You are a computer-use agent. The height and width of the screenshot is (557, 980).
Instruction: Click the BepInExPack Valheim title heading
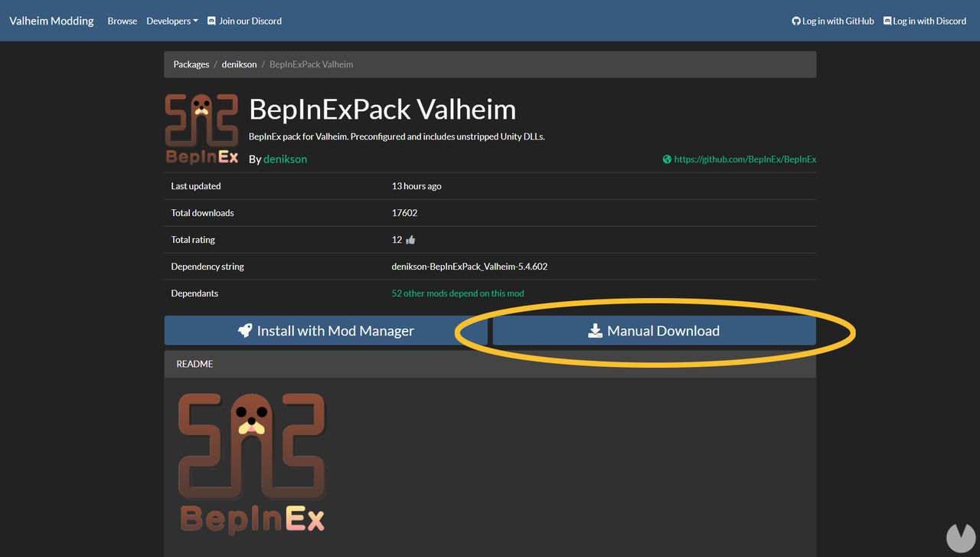[x=383, y=109]
